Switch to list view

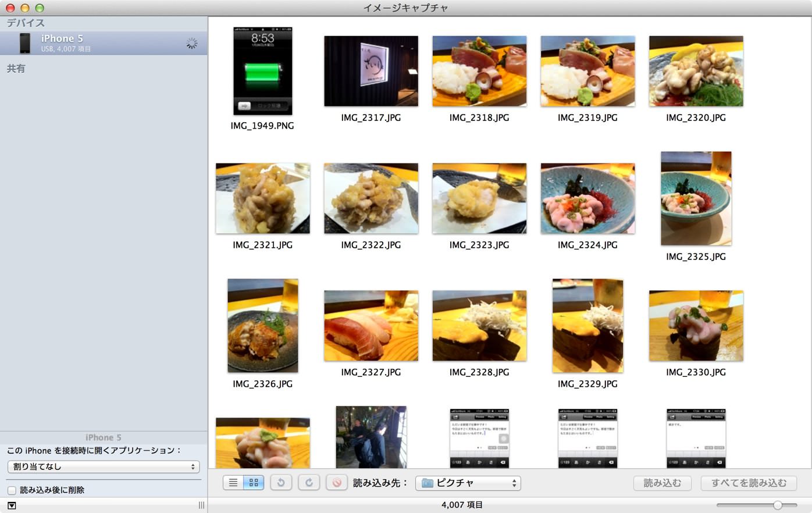tap(233, 483)
